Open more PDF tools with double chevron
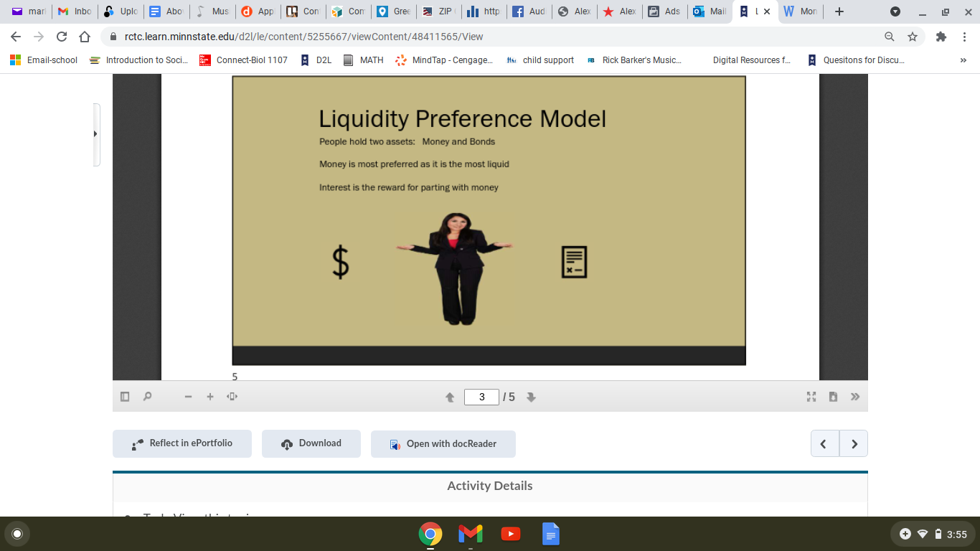980x551 pixels. (854, 396)
